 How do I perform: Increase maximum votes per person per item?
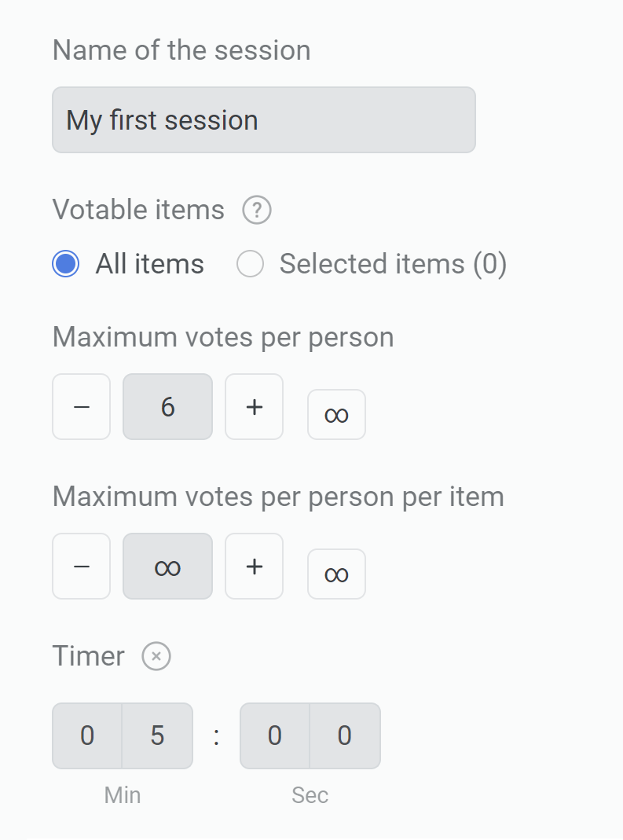(x=254, y=567)
